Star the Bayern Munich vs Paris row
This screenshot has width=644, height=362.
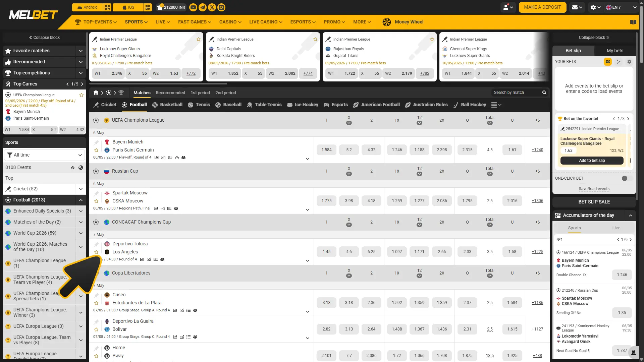(x=96, y=150)
